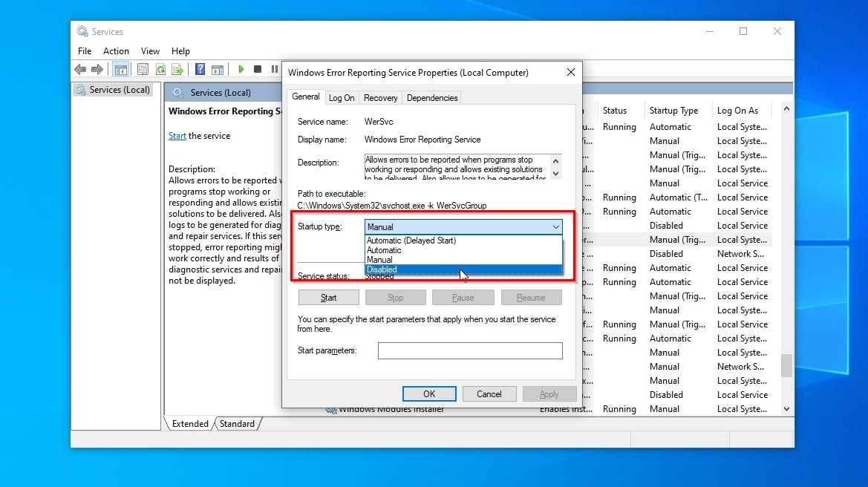Go back using the toolbar Back arrow
This screenshot has height=487, width=868.
[x=80, y=69]
